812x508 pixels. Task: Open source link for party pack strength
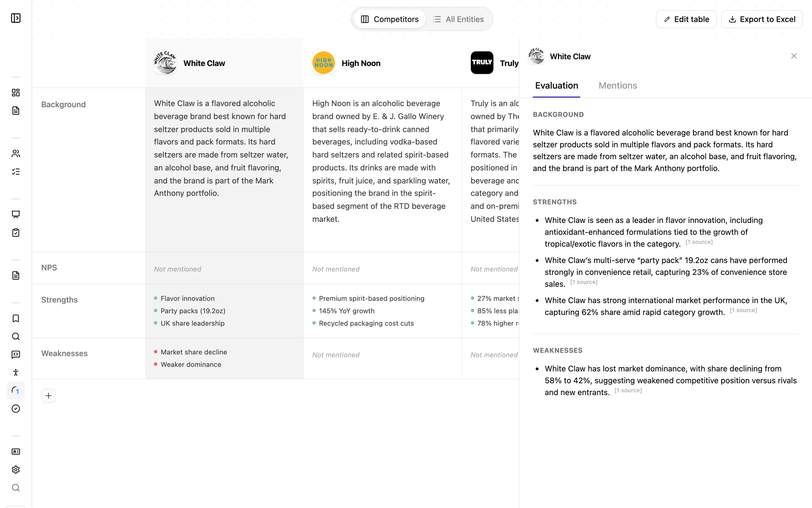584,282
